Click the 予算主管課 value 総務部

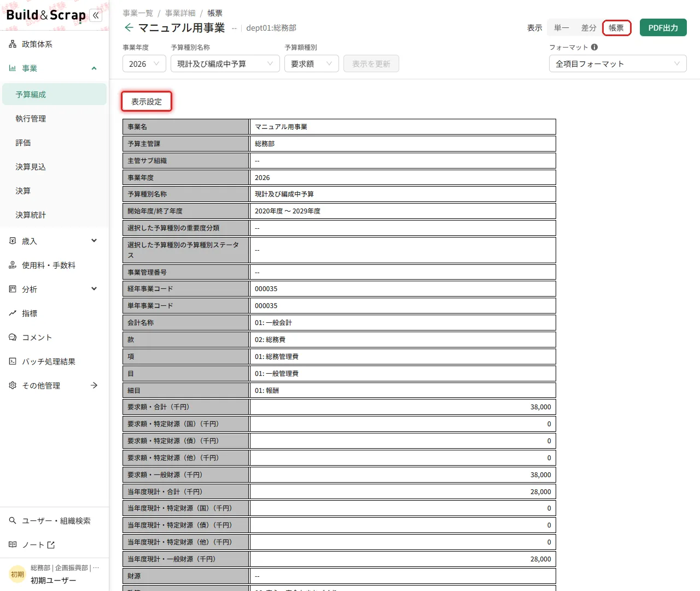pyautogui.click(x=265, y=144)
